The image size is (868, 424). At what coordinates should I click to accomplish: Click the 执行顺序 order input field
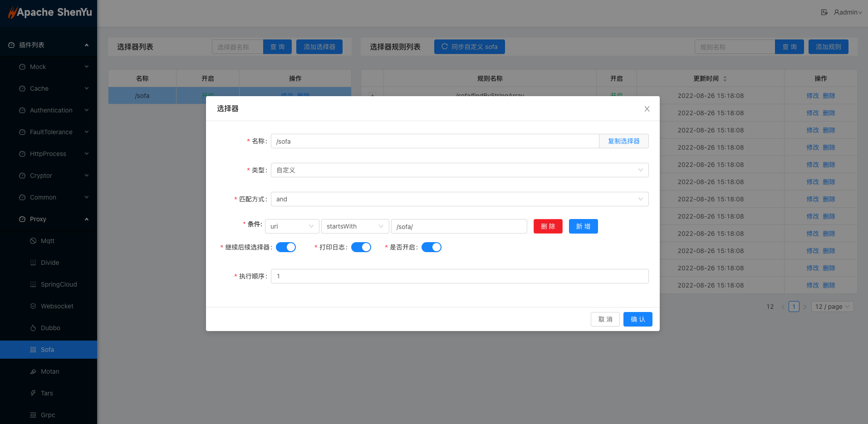[459, 276]
